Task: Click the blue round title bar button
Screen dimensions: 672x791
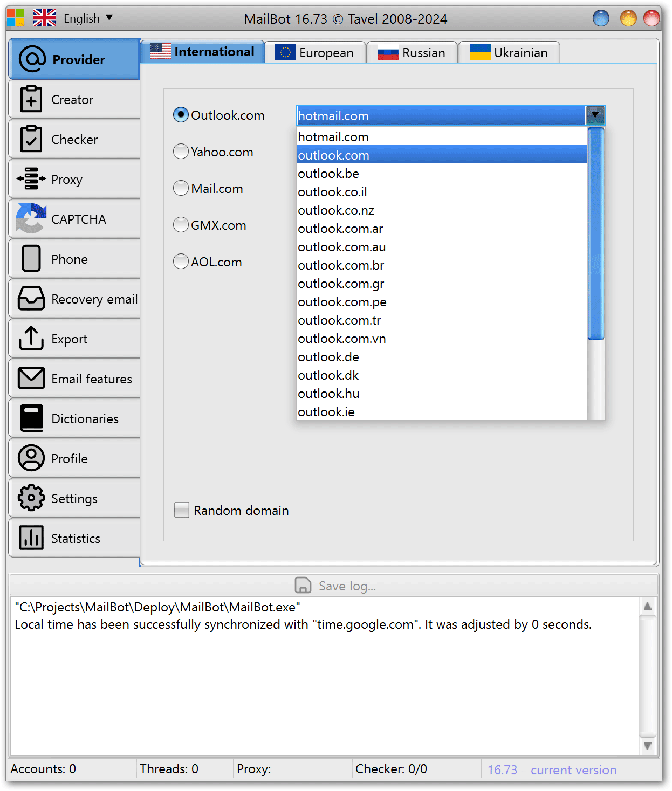Action: coord(601,18)
